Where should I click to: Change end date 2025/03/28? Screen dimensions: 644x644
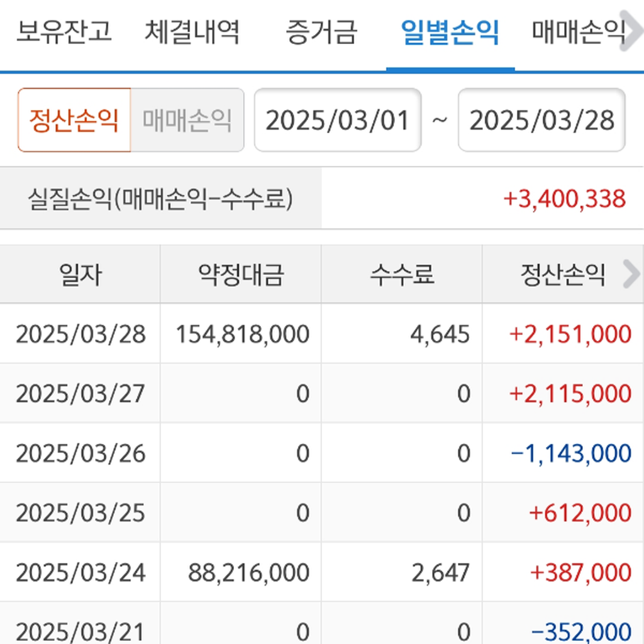(541, 120)
